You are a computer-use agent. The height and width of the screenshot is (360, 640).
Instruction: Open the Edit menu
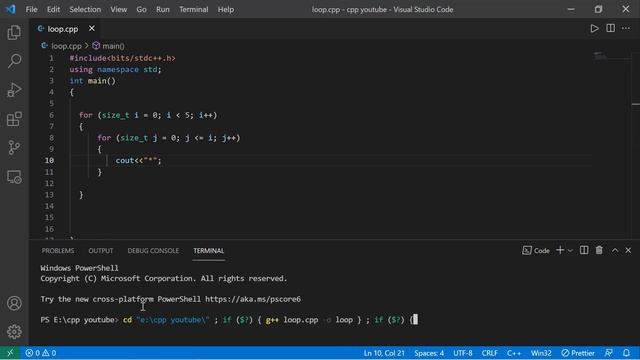tap(53, 9)
